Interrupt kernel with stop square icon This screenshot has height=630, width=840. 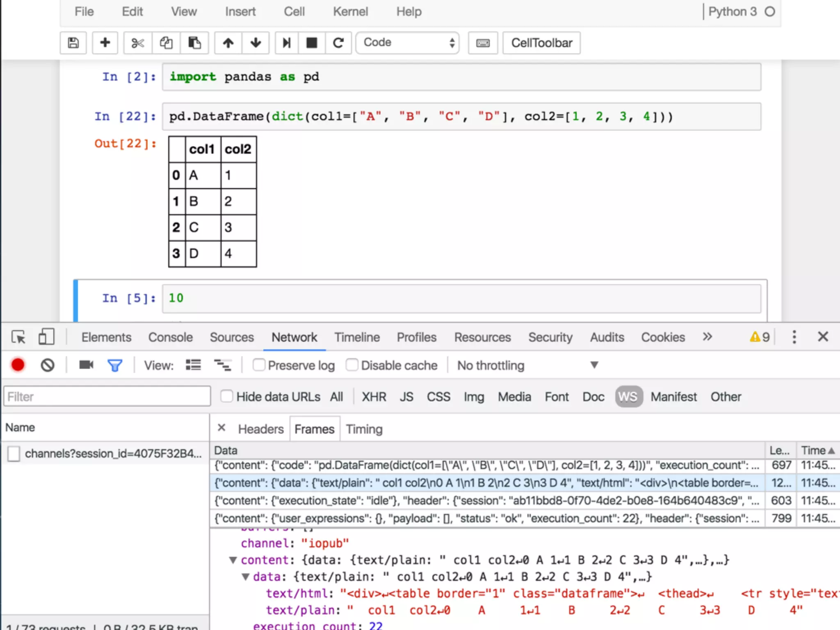(312, 43)
